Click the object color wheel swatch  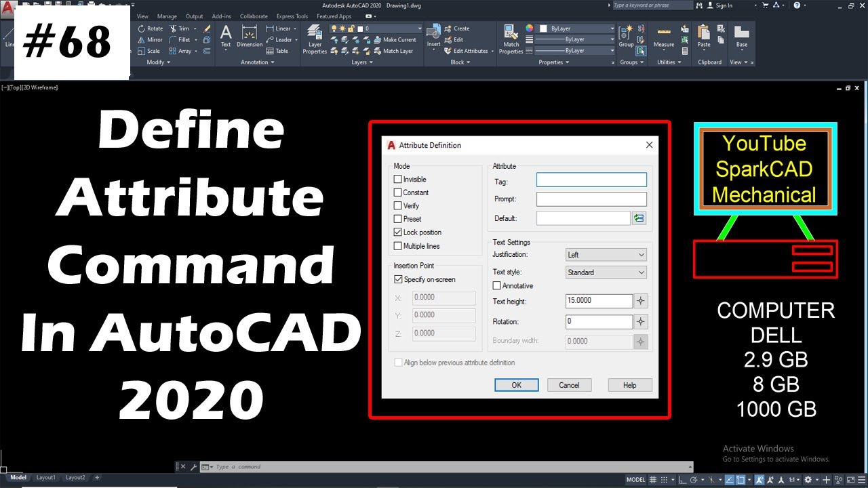coord(530,28)
